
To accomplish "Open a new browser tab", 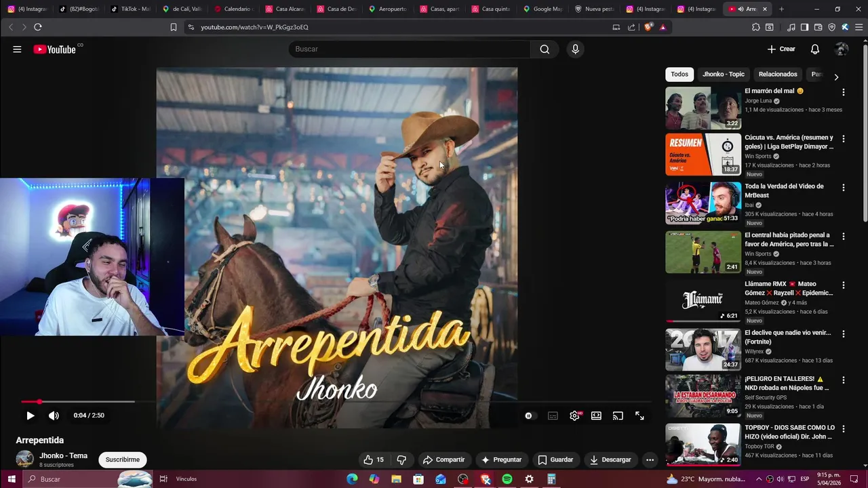I will click(781, 9).
